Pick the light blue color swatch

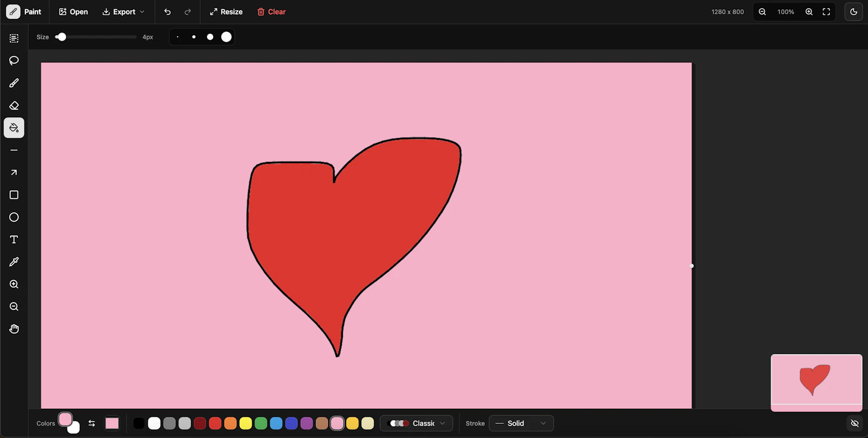(276, 423)
